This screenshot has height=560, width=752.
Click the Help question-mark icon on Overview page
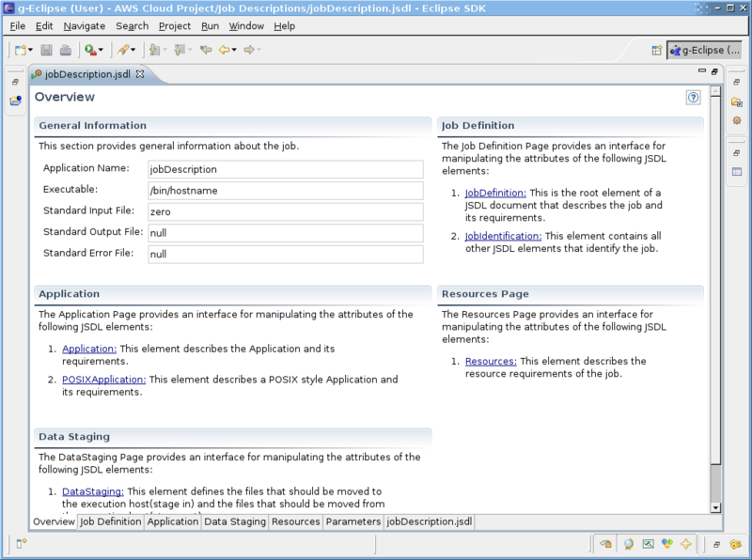click(x=693, y=98)
